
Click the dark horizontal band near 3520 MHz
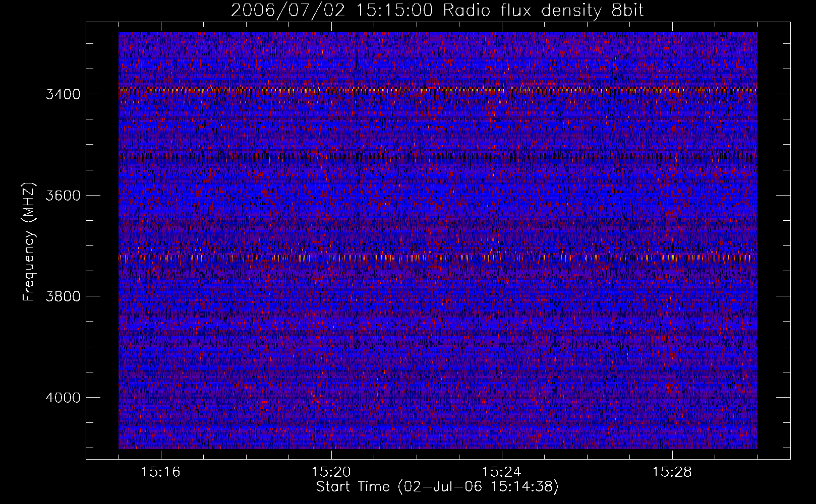pyautogui.click(x=438, y=156)
